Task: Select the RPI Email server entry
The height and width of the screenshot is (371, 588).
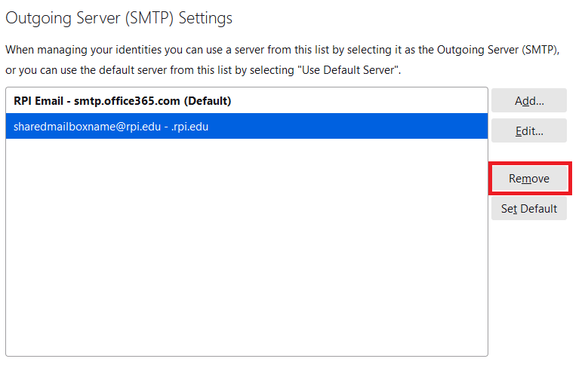Action: 247,101
